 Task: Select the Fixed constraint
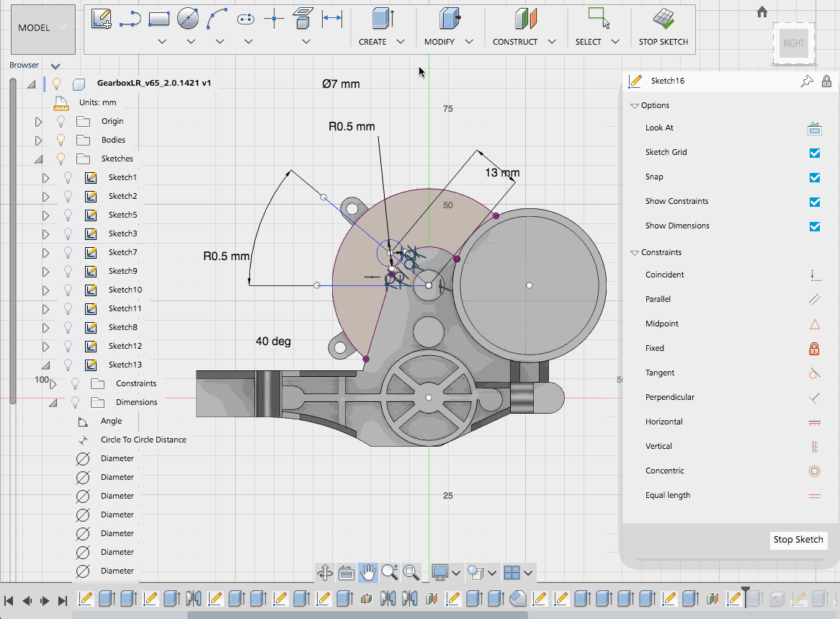pyautogui.click(x=814, y=348)
